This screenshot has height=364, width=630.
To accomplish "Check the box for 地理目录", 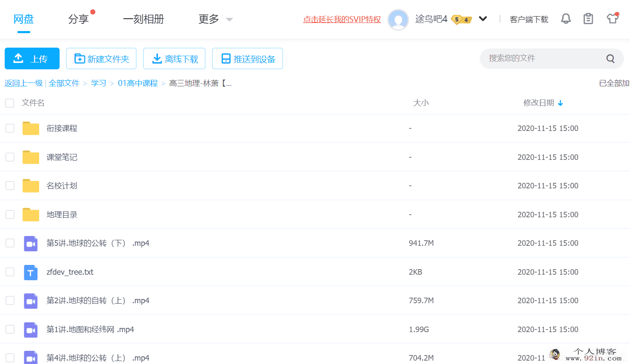I will tap(10, 215).
